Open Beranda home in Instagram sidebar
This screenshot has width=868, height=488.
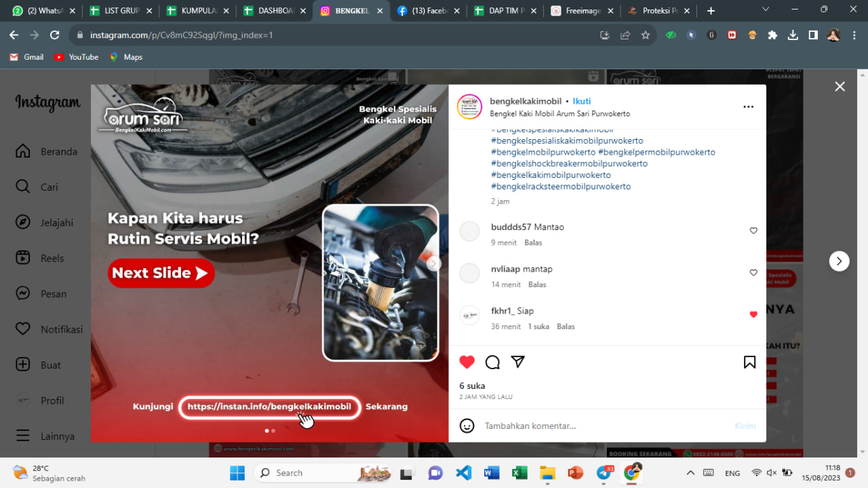tap(46, 151)
